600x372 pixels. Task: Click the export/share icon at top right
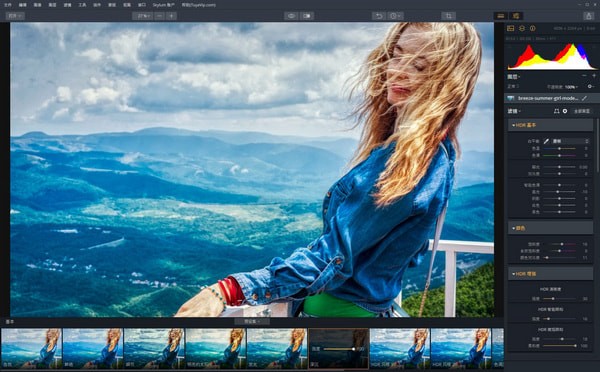(x=589, y=16)
